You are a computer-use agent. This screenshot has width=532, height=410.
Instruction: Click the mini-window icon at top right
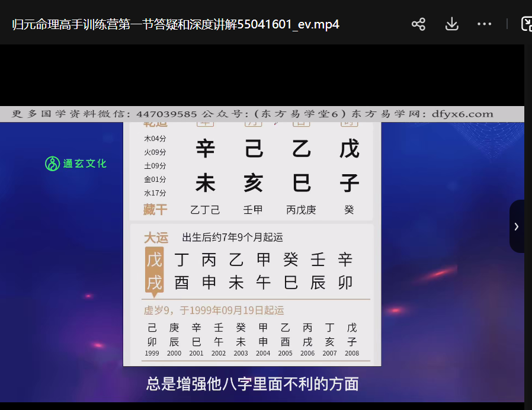(x=526, y=24)
